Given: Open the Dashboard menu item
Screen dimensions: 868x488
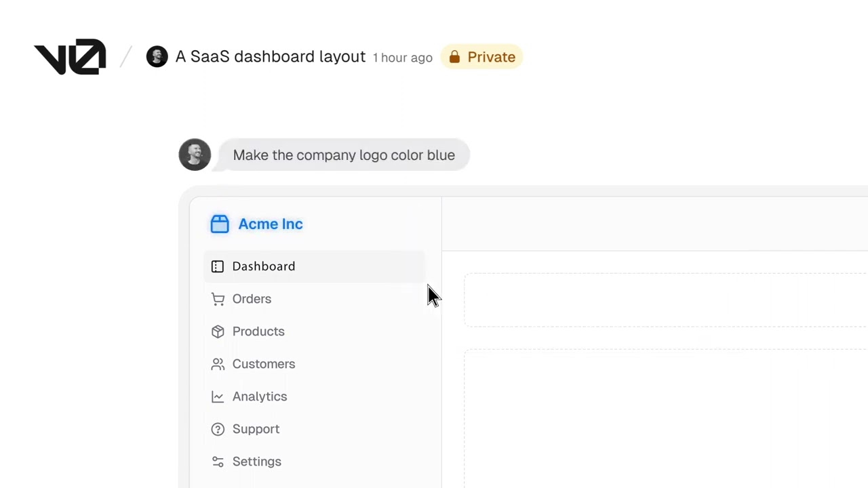Looking at the screenshot, I should pyautogui.click(x=264, y=266).
